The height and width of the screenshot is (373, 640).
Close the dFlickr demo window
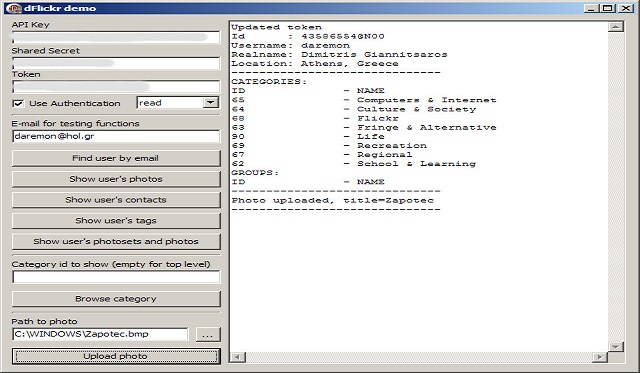625,8
